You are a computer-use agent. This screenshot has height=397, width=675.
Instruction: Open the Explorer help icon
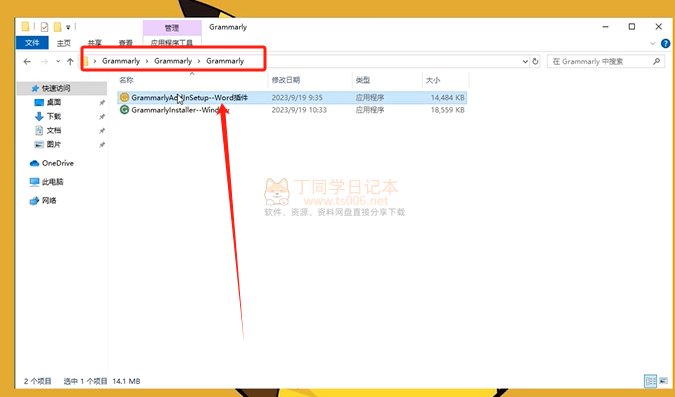click(x=666, y=43)
